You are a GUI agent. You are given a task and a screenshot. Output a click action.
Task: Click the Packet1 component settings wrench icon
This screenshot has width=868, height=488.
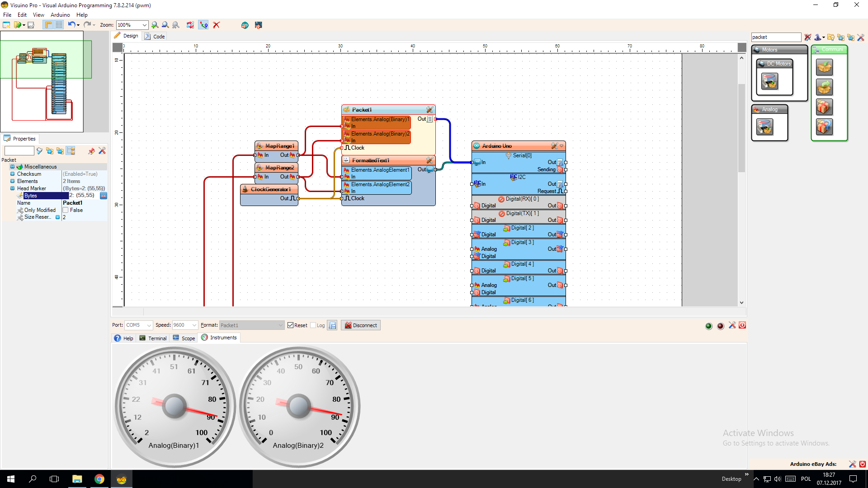point(429,110)
